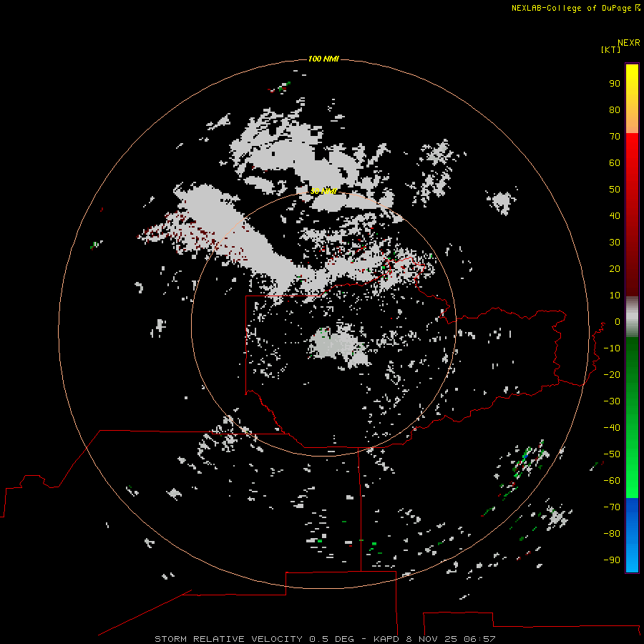Click the Storm Relative Velocity caption at bottom
The height and width of the screenshot is (644, 644).
click(x=325, y=639)
